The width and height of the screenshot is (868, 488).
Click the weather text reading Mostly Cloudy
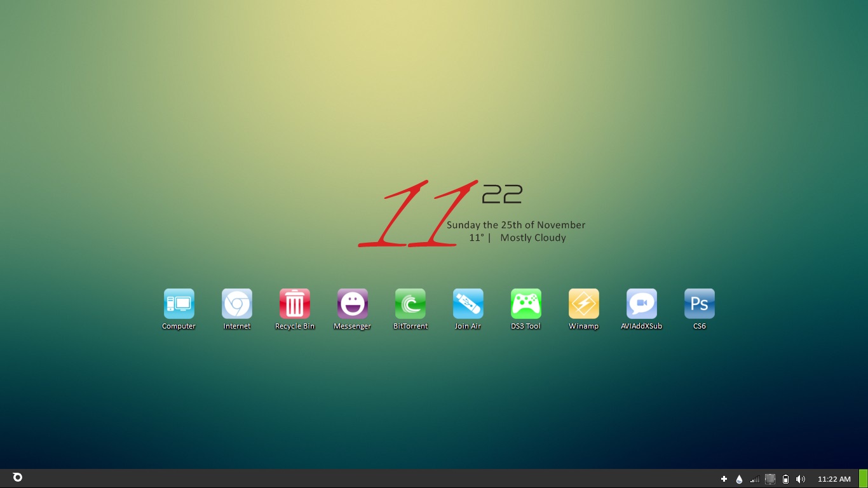click(x=532, y=238)
